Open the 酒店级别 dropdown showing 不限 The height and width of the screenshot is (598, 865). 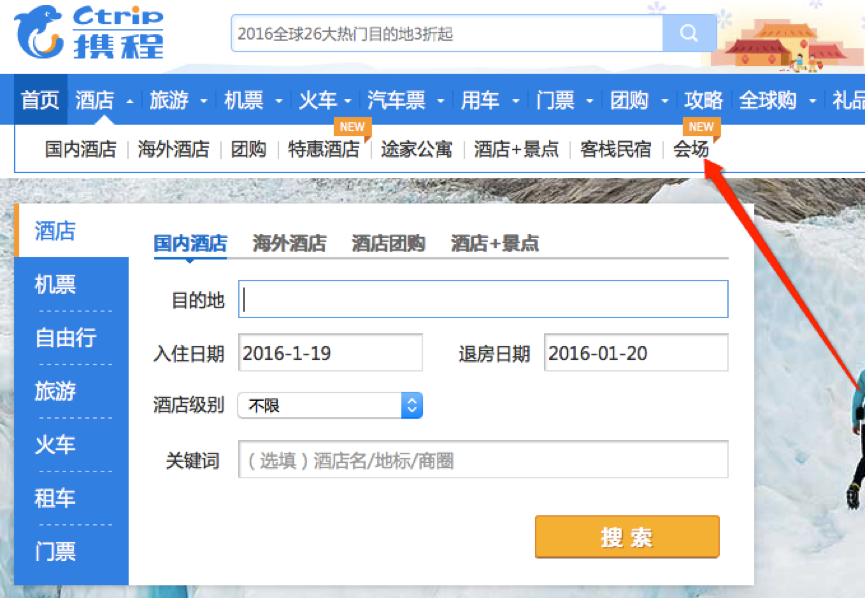pos(330,405)
